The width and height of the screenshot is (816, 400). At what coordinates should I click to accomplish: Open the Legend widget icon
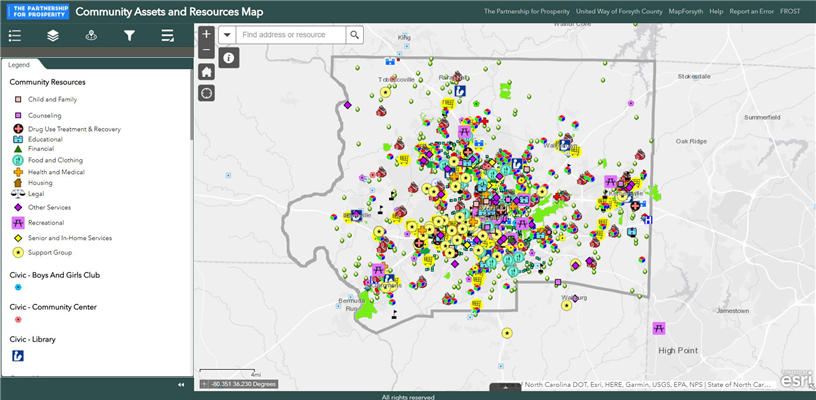pyautogui.click(x=14, y=36)
